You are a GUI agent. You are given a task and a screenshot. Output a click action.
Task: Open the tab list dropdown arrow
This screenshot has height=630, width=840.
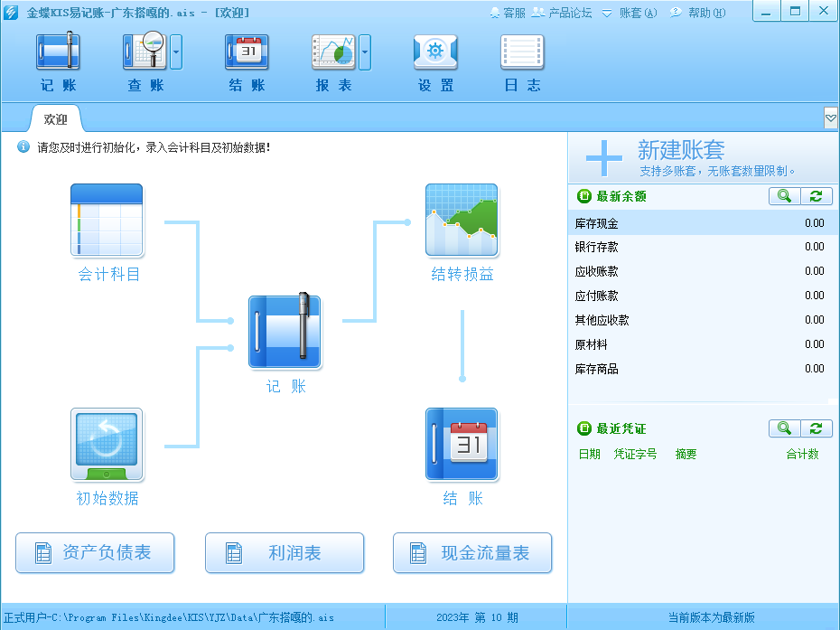tap(831, 118)
